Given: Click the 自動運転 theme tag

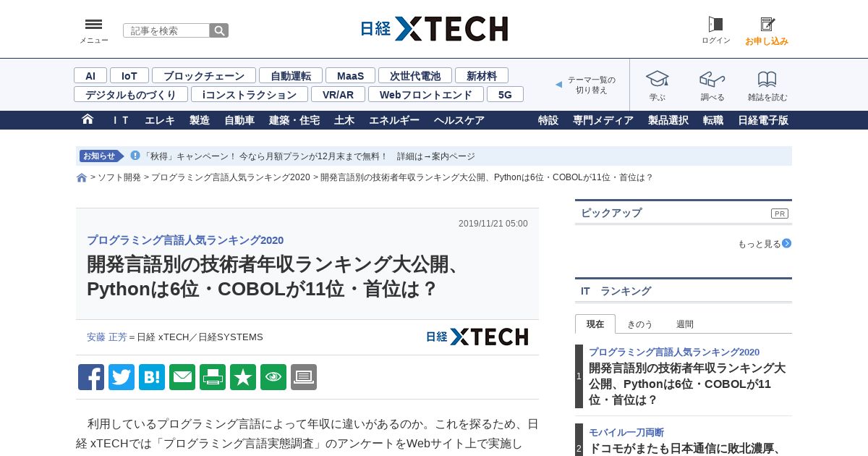Looking at the screenshot, I should click(x=291, y=75).
